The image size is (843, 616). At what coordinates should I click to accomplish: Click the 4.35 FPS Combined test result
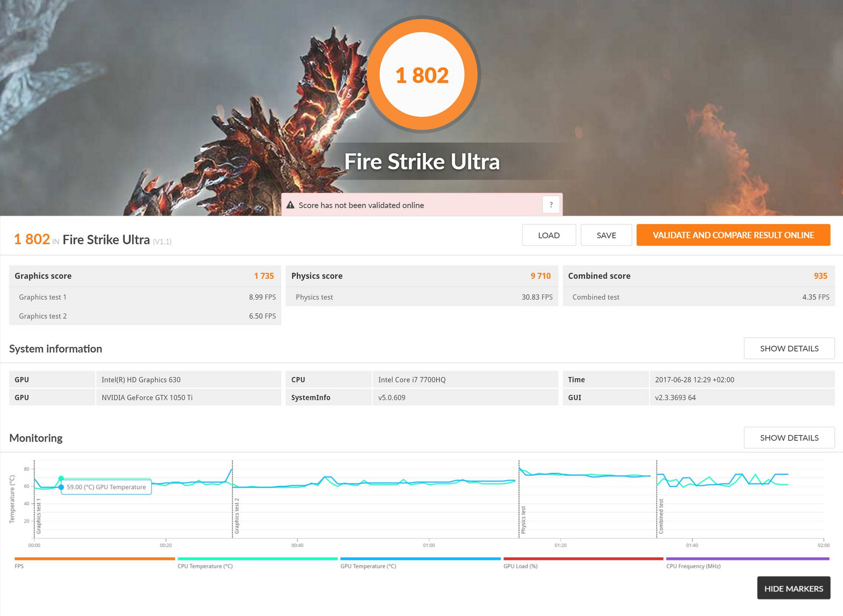tap(816, 297)
